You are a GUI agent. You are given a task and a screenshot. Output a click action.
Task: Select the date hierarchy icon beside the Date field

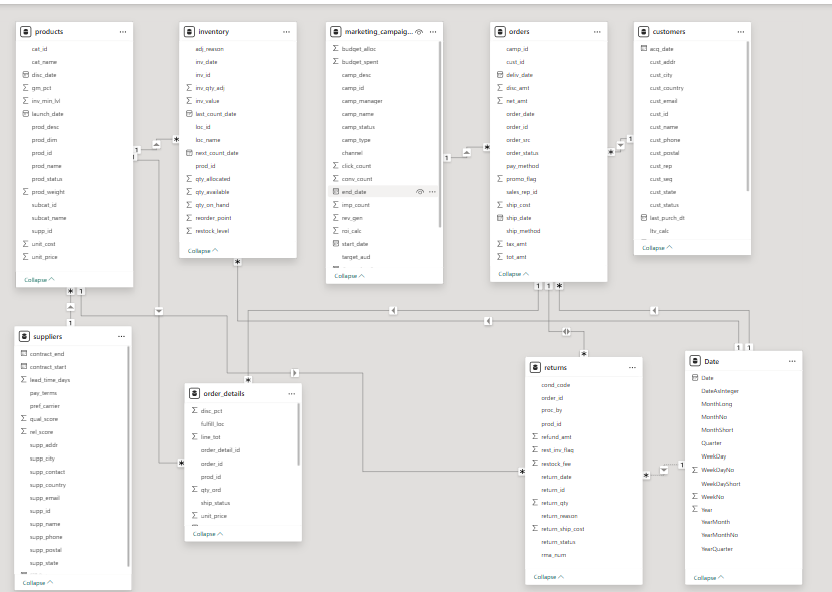click(x=694, y=376)
